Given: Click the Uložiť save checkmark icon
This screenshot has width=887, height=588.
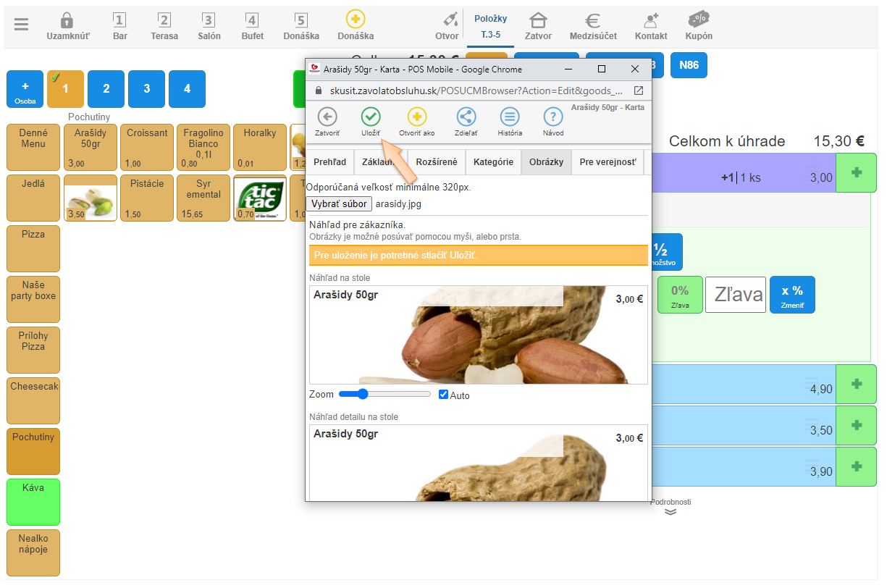Looking at the screenshot, I should pyautogui.click(x=371, y=117).
